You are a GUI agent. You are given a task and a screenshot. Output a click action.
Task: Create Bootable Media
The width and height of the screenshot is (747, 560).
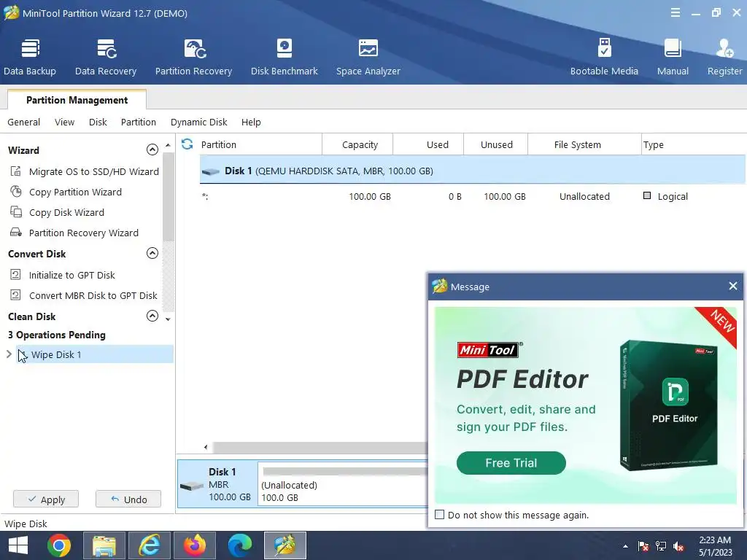click(x=604, y=57)
